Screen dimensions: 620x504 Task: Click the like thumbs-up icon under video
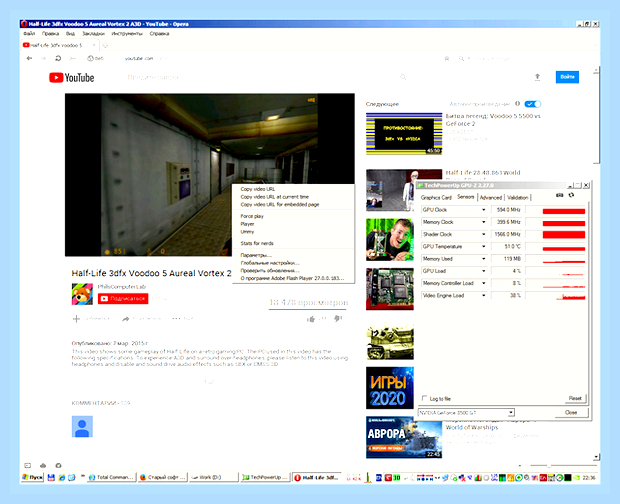coord(311,319)
